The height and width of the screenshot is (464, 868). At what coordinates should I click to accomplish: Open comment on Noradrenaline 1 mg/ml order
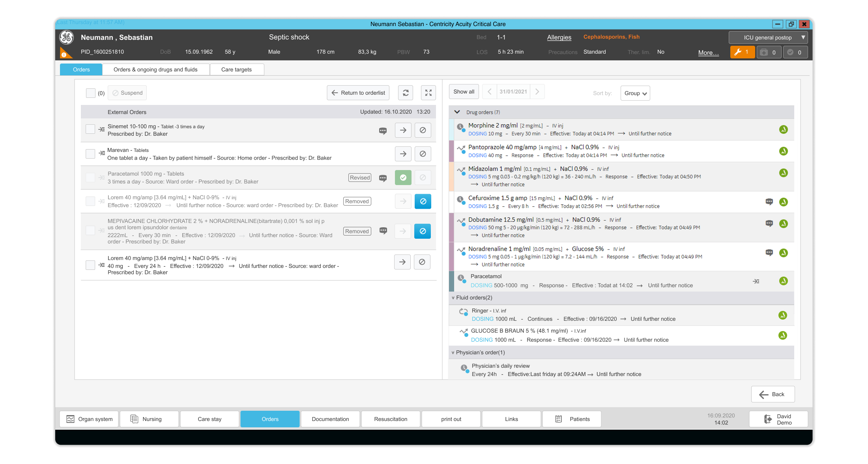point(769,253)
